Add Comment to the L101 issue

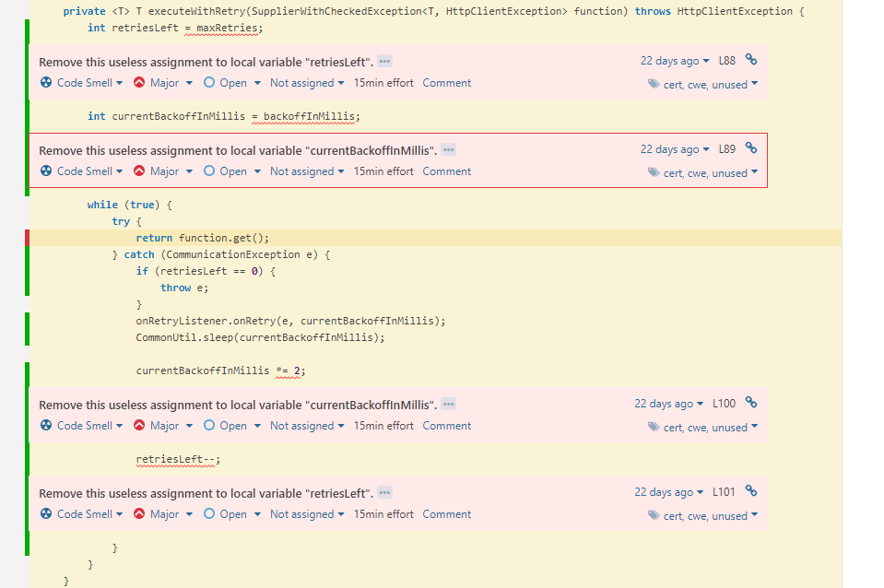[447, 514]
